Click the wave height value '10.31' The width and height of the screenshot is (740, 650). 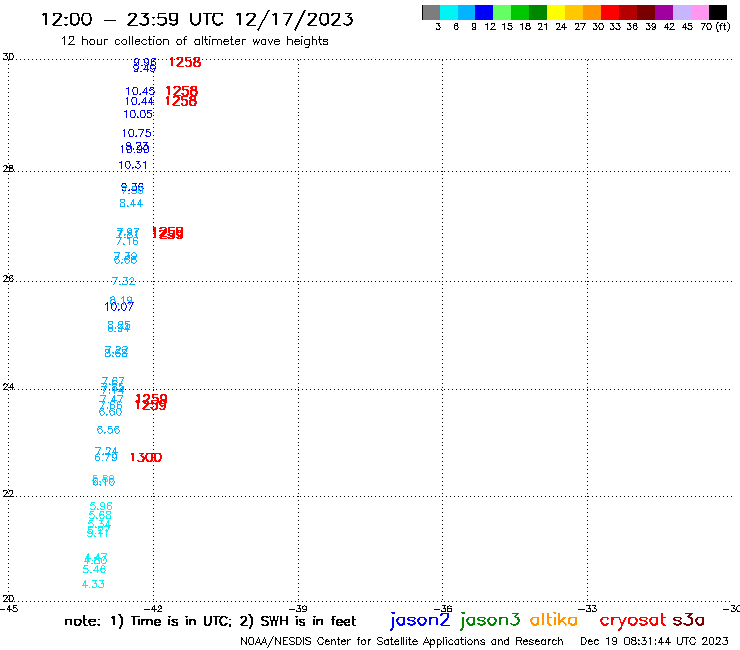[x=133, y=165]
